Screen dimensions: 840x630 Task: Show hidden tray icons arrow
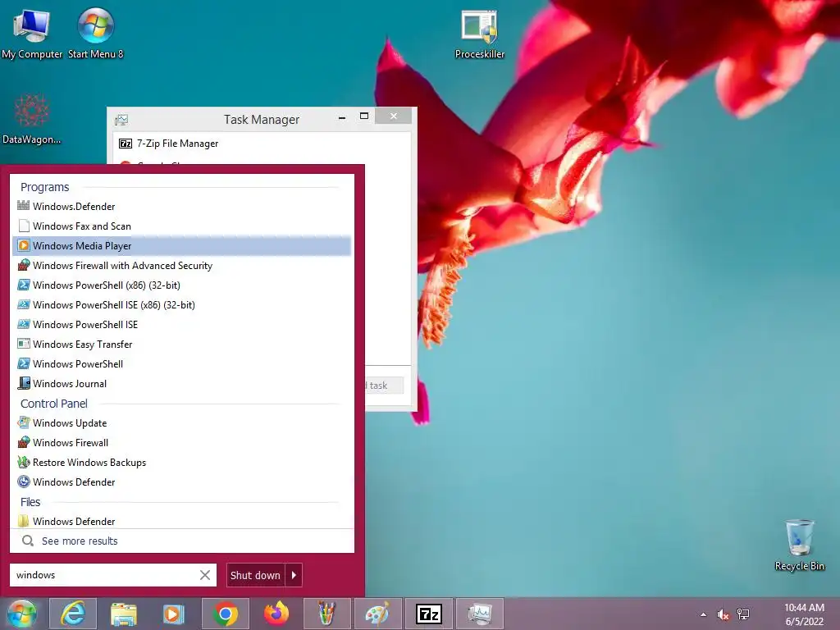pyautogui.click(x=703, y=614)
